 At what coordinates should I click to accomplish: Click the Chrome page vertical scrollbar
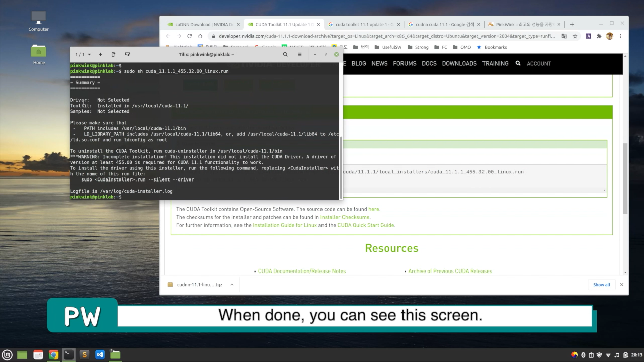coord(625,178)
